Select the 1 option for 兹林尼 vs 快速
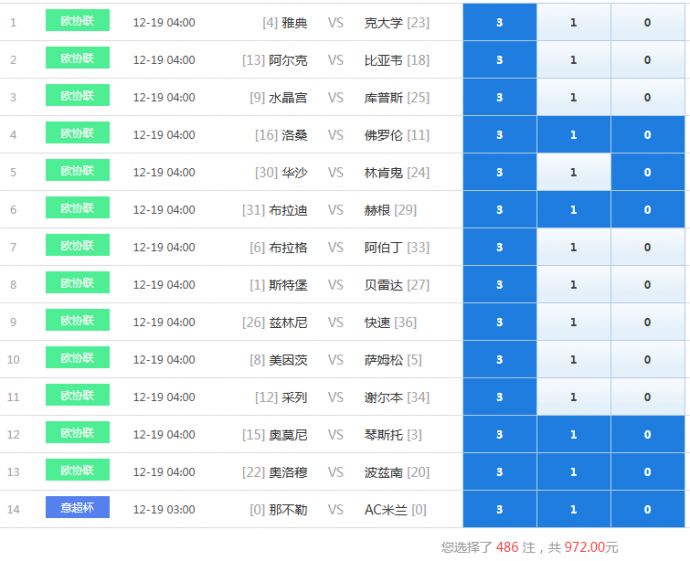This screenshot has height=561, width=690. click(573, 322)
